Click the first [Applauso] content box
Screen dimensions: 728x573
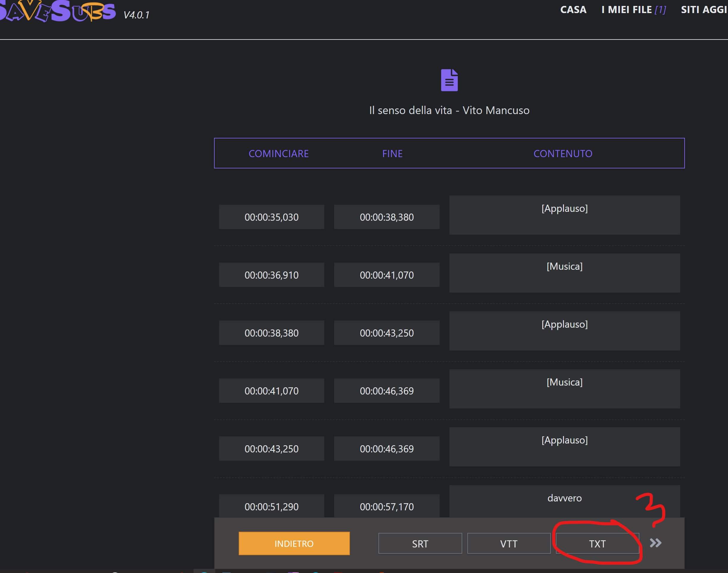click(564, 215)
